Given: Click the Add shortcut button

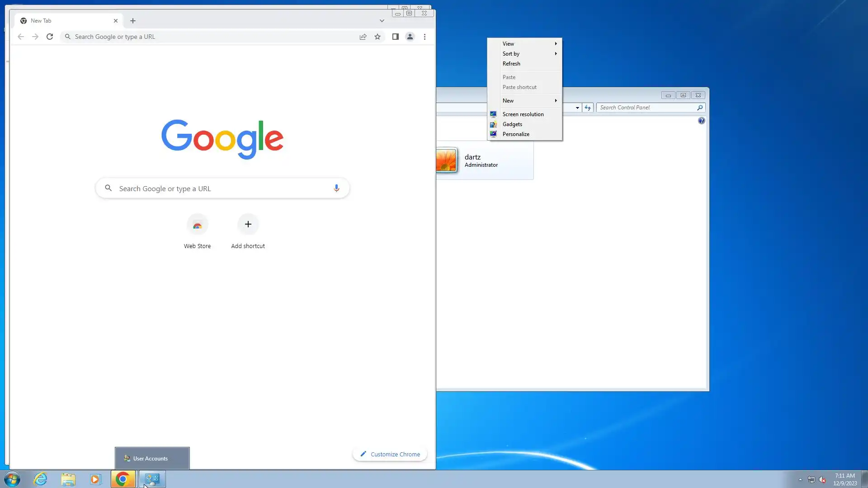Looking at the screenshot, I should (x=248, y=225).
